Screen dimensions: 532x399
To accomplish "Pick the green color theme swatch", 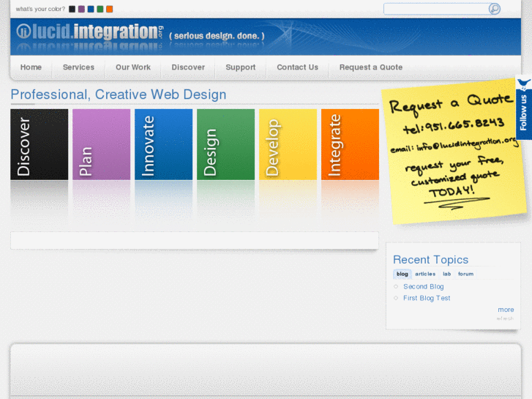I will point(100,9).
